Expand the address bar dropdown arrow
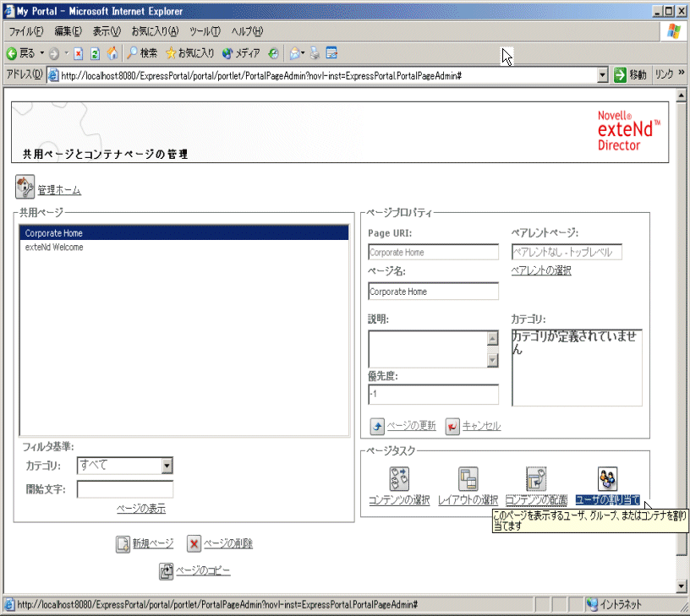This screenshot has width=690, height=616. point(603,75)
